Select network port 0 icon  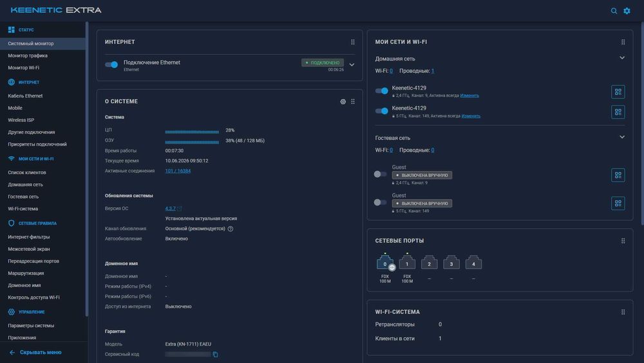click(x=385, y=262)
